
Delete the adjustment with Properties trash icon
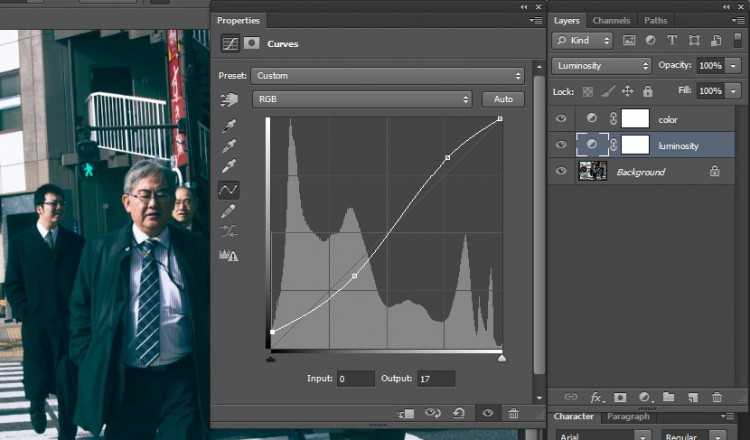pos(513,413)
